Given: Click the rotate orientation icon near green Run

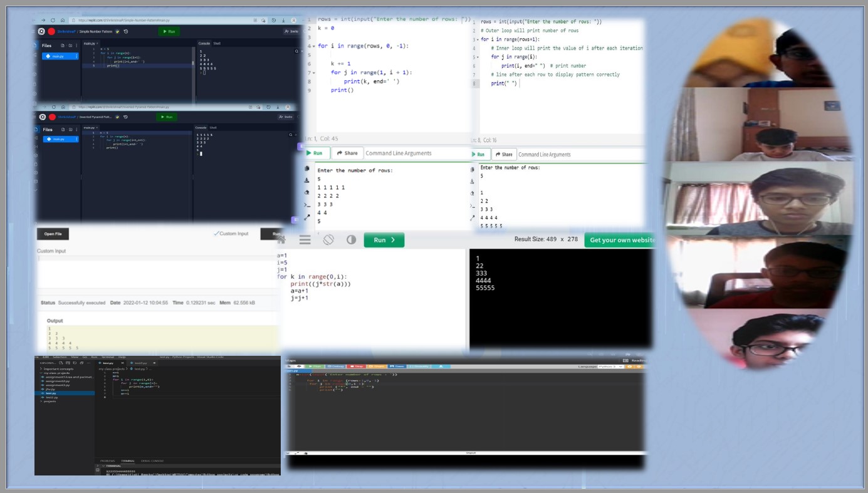Looking at the screenshot, I should (x=328, y=240).
